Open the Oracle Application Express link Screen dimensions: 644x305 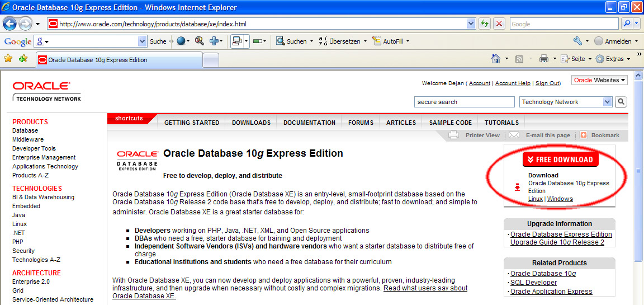(551, 292)
